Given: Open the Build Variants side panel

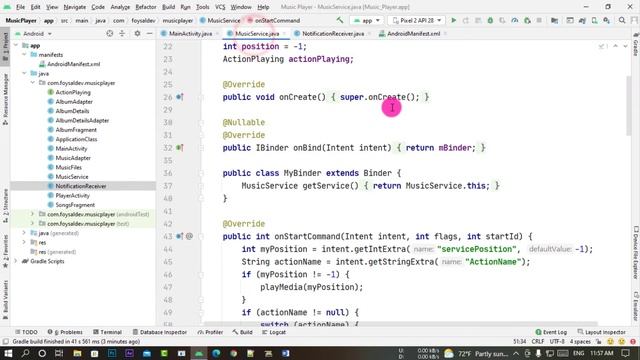Looking at the screenshot, I should click(5, 300).
